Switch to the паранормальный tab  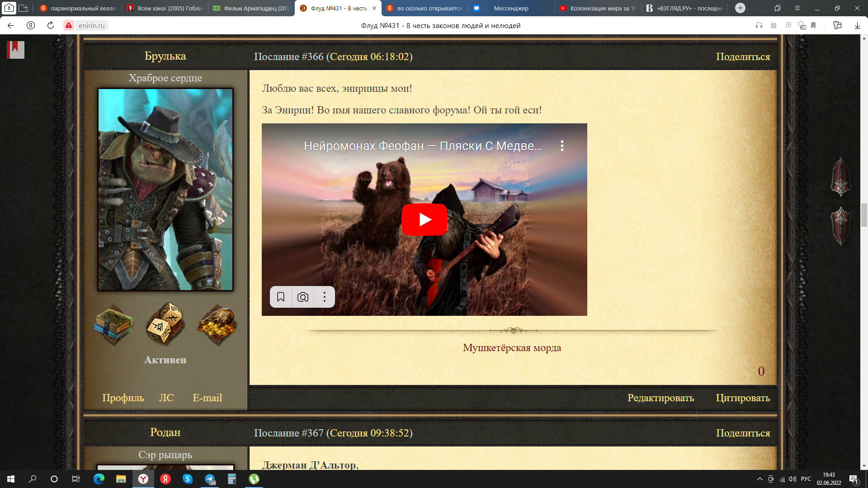[78, 8]
